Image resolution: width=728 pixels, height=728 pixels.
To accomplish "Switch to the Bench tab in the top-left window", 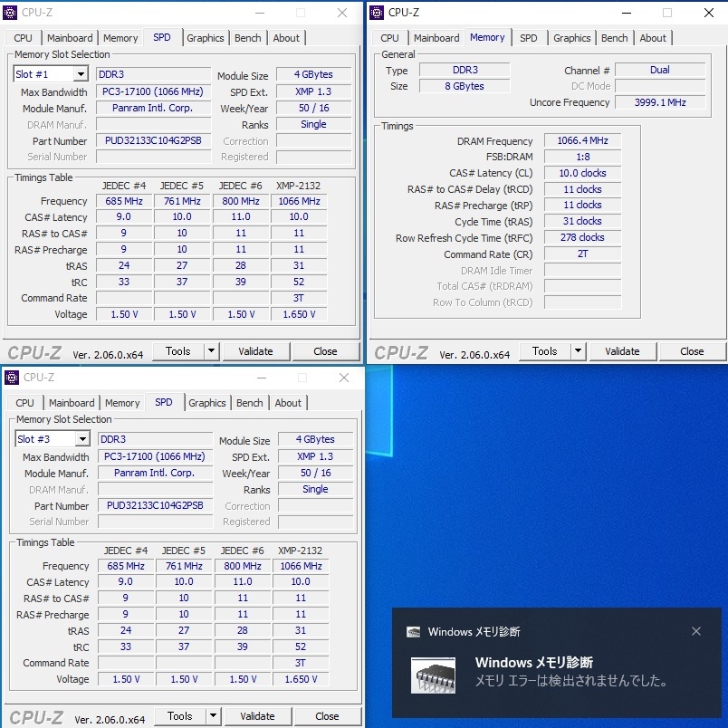I will (x=248, y=38).
